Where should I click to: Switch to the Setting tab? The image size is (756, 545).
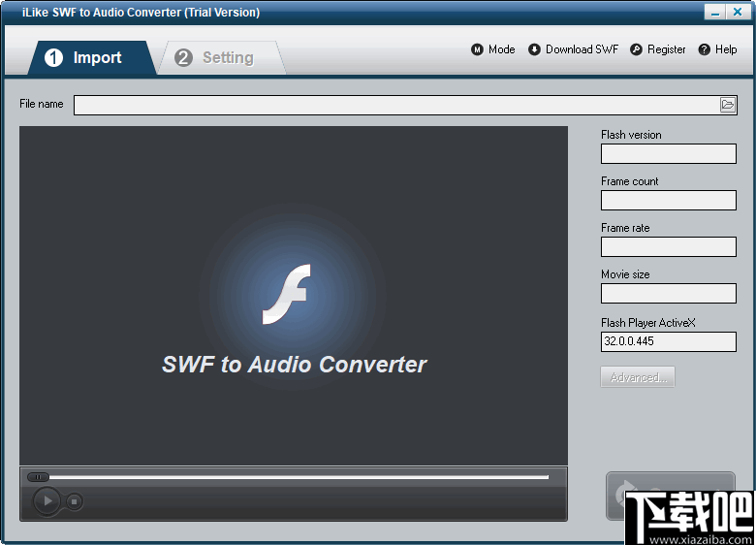(222, 57)
